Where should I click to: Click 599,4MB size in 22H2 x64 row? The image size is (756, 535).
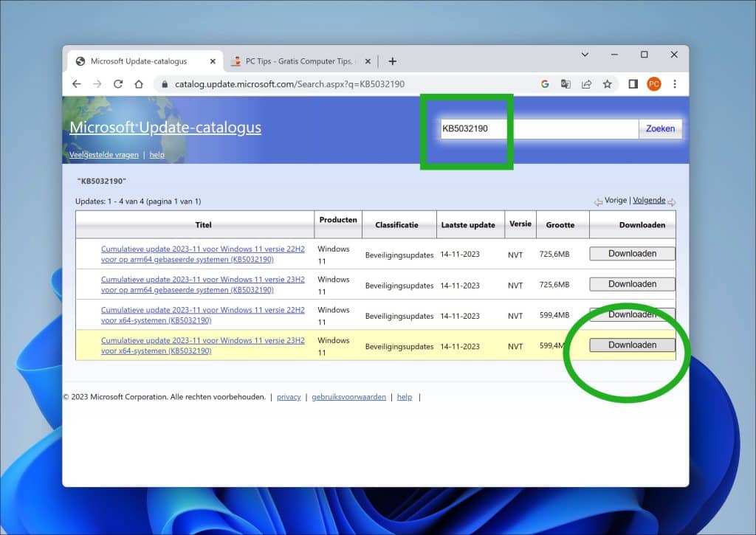[554, 315]
